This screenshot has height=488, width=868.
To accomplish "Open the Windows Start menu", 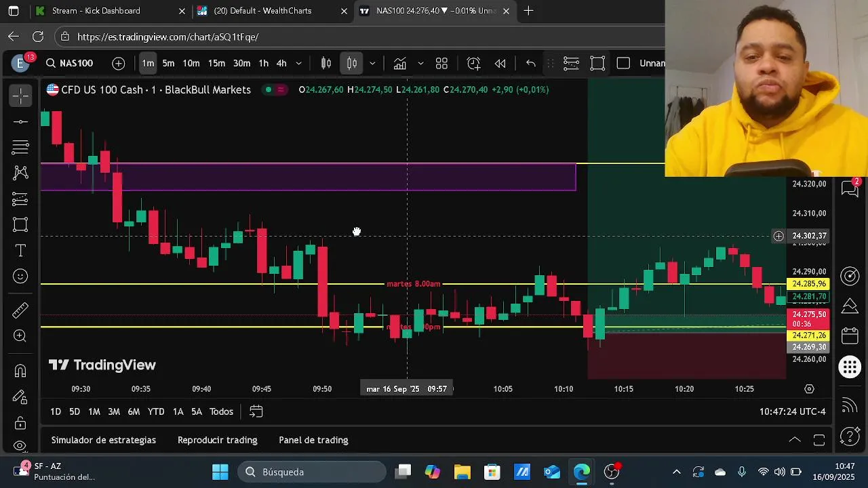I will click(220, 472).
